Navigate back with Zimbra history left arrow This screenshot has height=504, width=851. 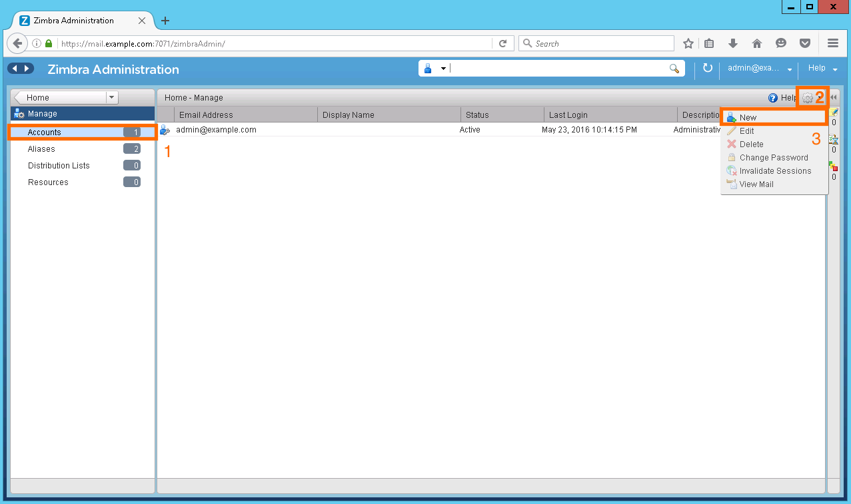(14, 69)
